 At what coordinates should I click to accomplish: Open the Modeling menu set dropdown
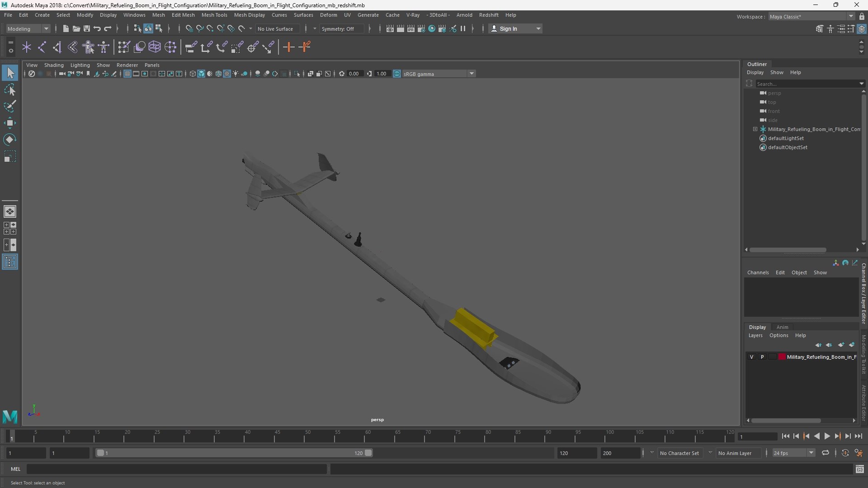point(28,28)
